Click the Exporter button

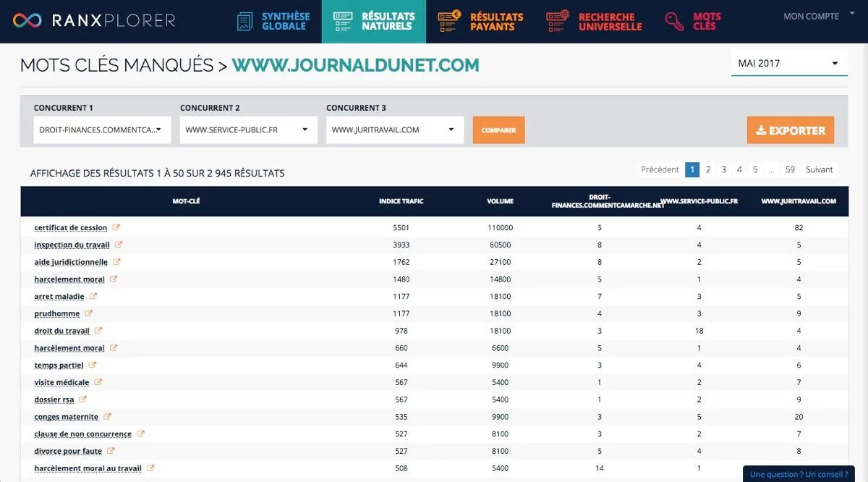click(791, 130)
